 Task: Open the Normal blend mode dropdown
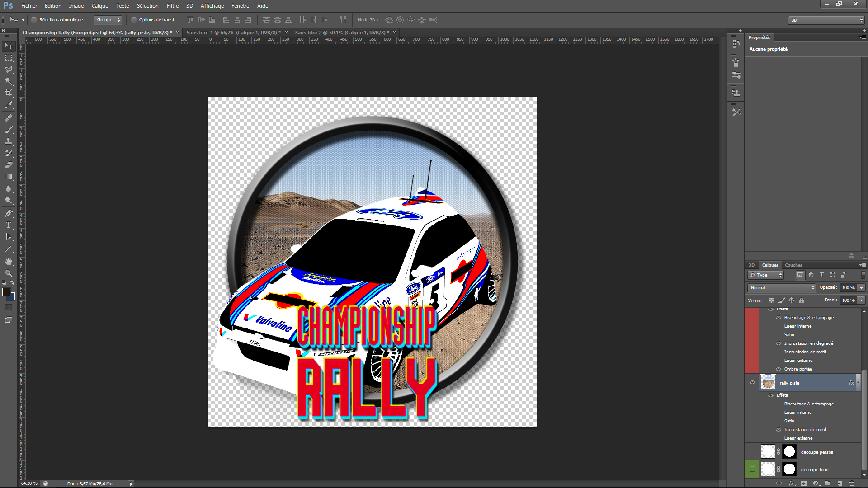click(782, 288)
